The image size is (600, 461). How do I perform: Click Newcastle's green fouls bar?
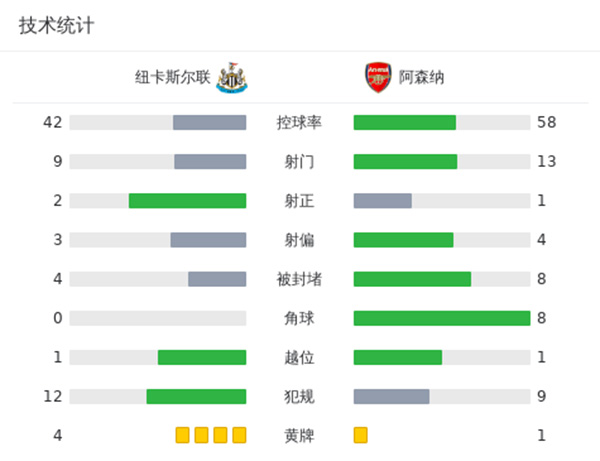pos(196,396)
